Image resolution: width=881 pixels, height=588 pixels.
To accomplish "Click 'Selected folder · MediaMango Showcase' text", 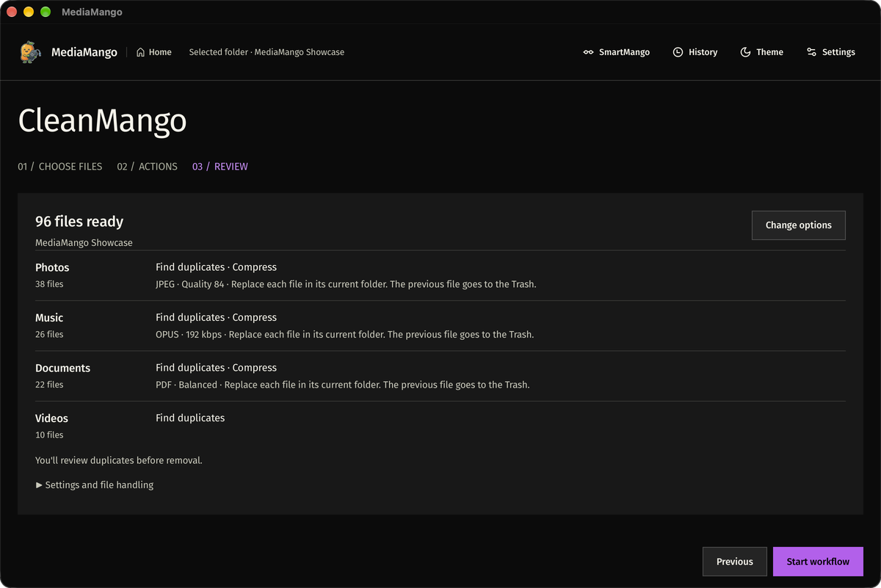I will coord(267,52).
